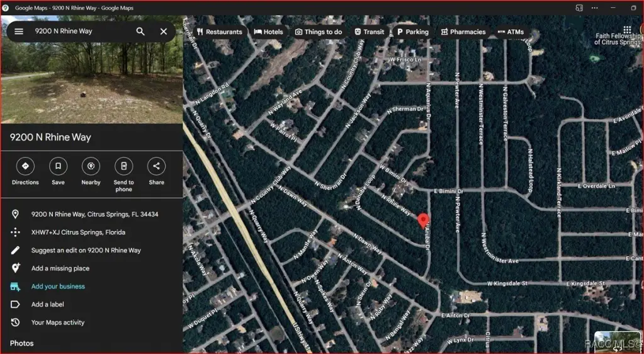The image size is (644, 354).
Task: Click the Directions icon button
Action: [x=25, y=166]
